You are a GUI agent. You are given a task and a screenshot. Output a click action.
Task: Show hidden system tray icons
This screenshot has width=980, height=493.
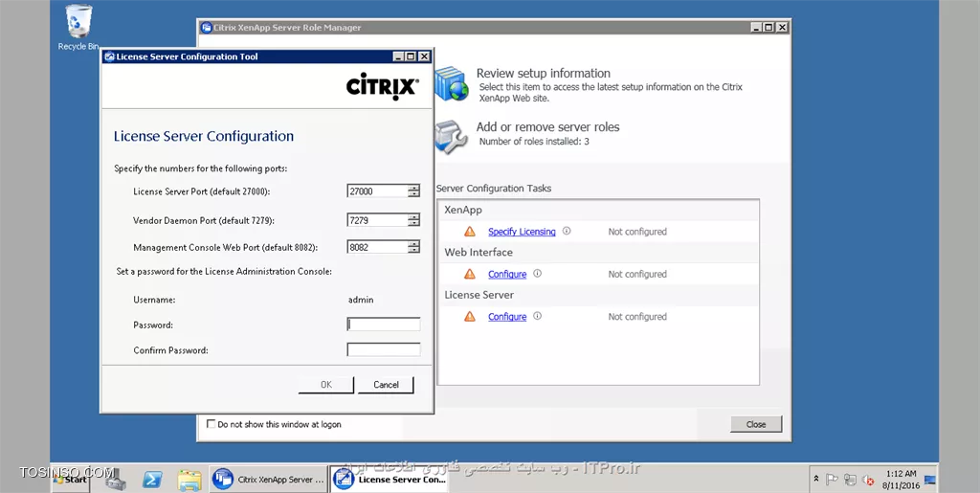coord(816,480)
